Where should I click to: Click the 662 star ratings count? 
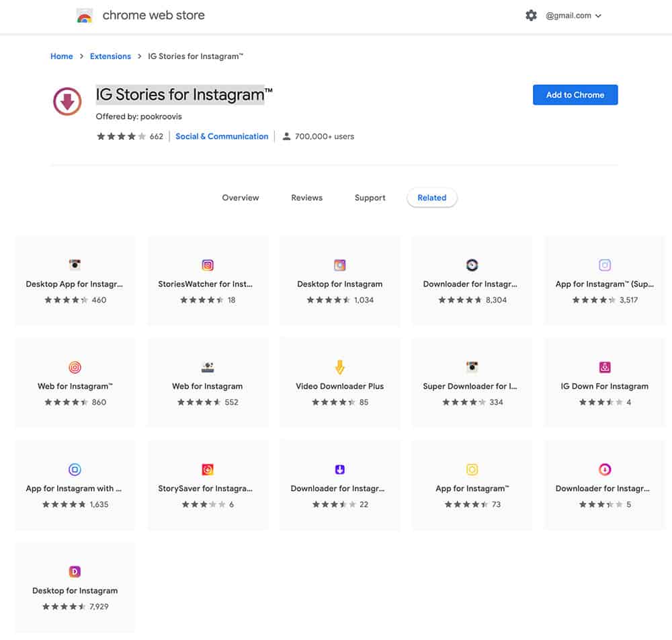tap(157, 136)
